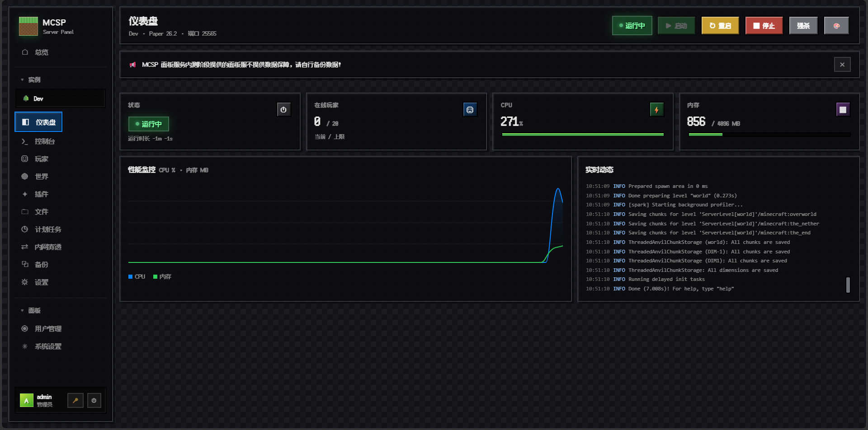Open 用户管理 in the sidebar
The image size is (868, 430).
pos(61,329)
